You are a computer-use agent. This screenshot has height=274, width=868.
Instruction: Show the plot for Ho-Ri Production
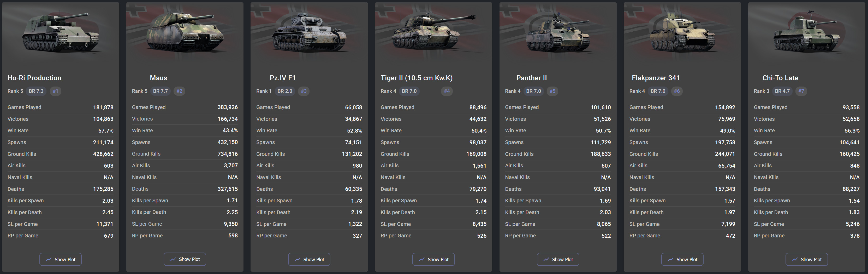(x=60, y=259)
